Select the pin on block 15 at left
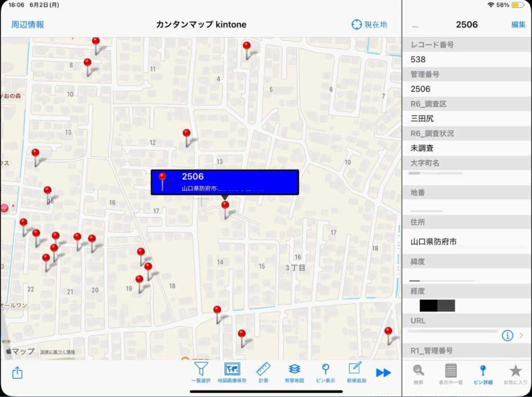 47,195
